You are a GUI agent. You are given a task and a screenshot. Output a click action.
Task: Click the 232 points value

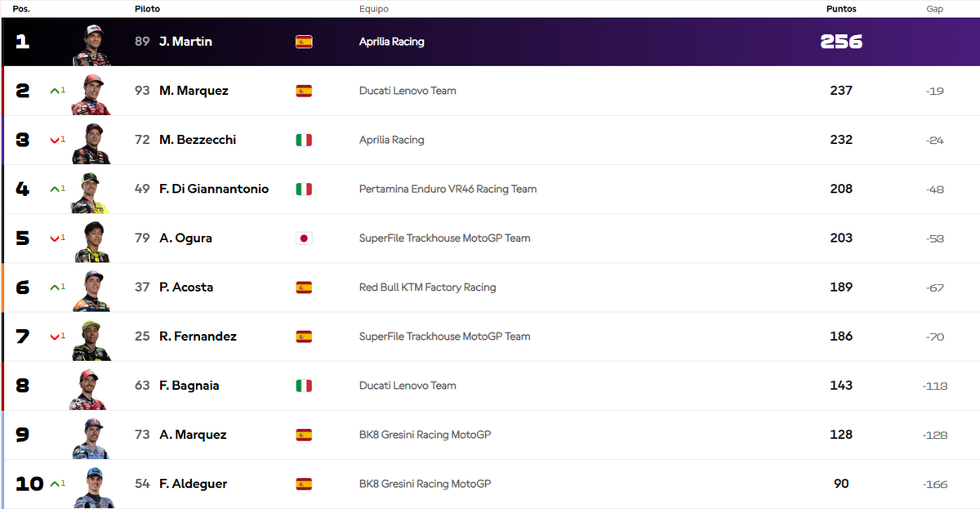click(841, 140)
